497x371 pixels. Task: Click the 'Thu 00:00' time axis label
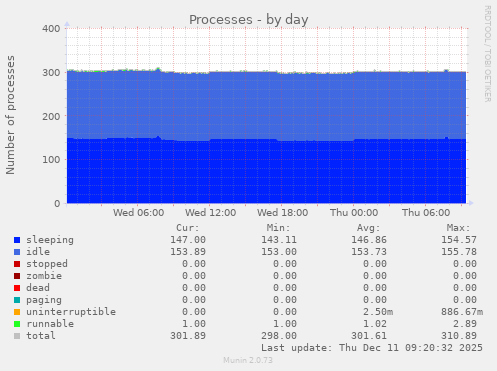[x=354, y=213]
